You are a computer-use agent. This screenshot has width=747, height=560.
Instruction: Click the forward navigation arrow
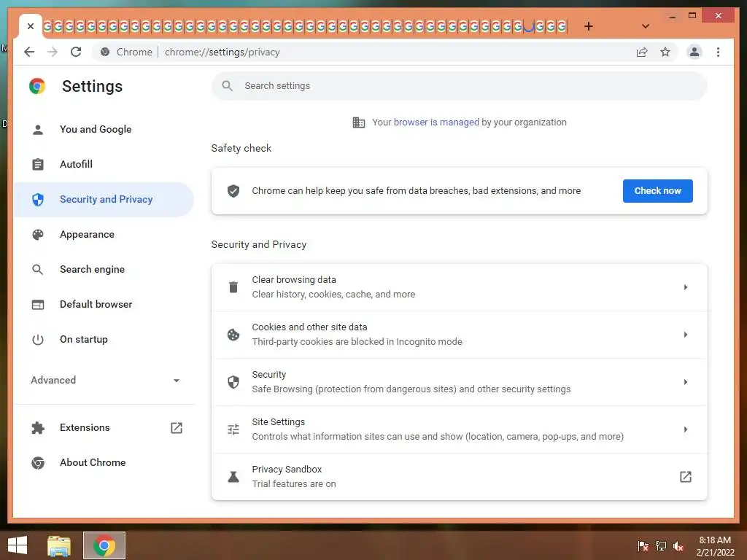coord(53,52)
